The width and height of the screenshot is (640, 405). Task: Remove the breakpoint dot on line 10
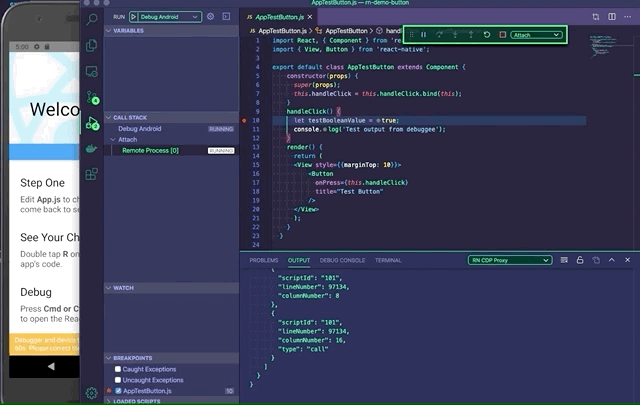244,120
